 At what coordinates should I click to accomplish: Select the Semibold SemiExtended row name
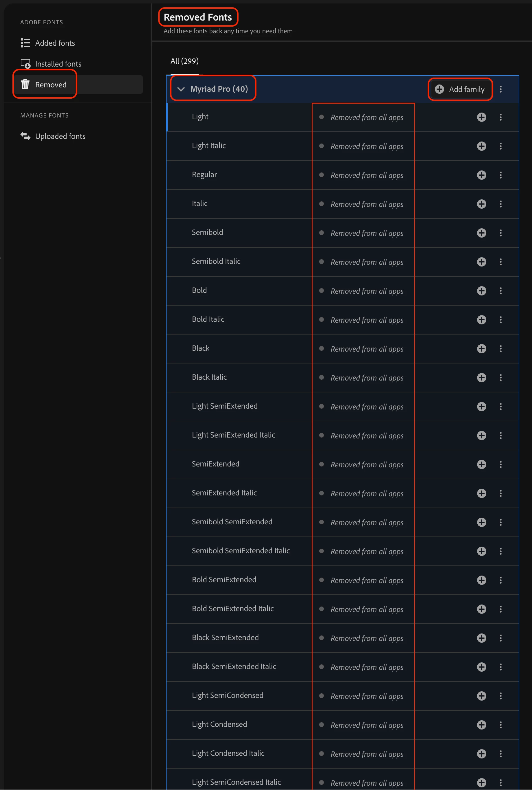232,522
